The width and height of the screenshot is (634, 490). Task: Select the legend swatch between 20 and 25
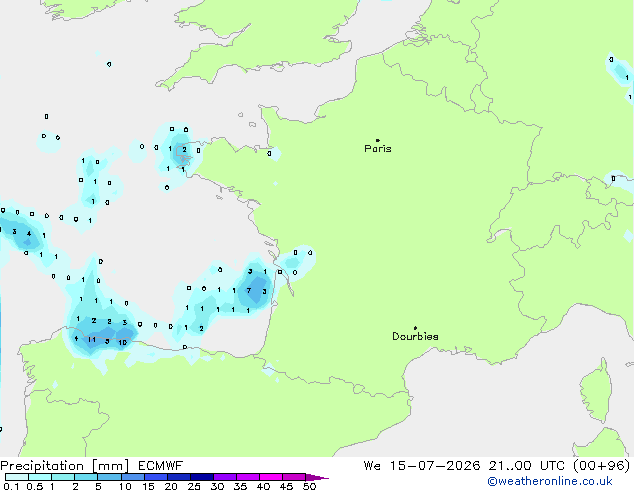179,477
